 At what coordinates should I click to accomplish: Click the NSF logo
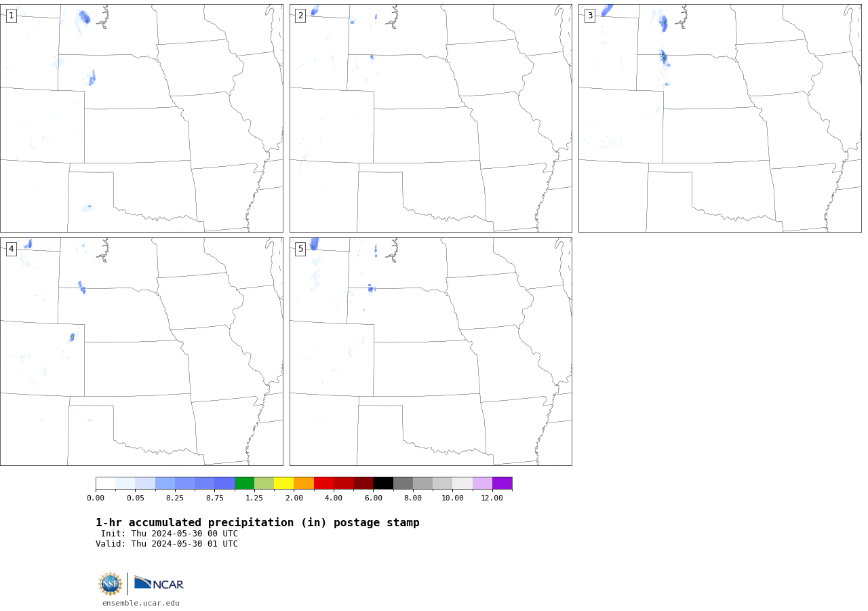pos(111,584)
